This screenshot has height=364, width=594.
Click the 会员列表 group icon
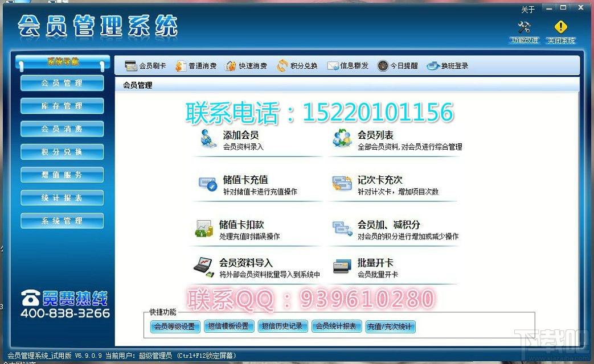click(342, 138)
